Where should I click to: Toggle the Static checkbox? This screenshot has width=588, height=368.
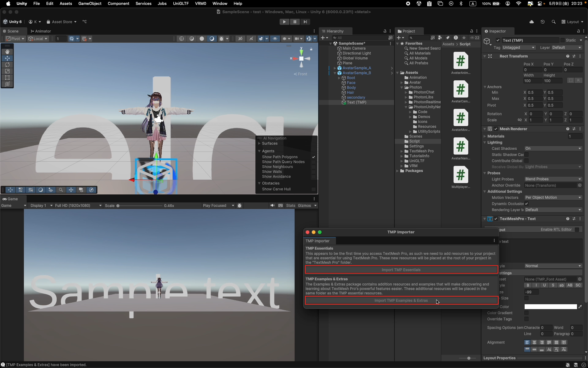click(563, 40)
